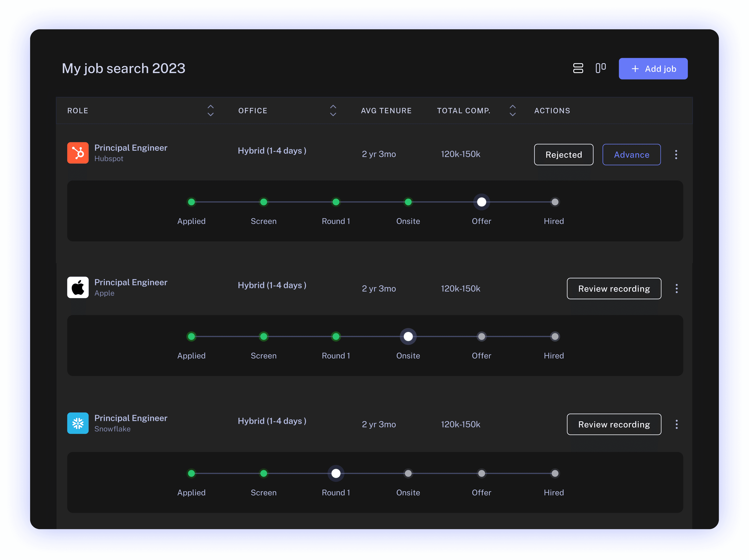749x560 pixels.
Task: Switch to the kanban board view icon
Action: [600, 68]
